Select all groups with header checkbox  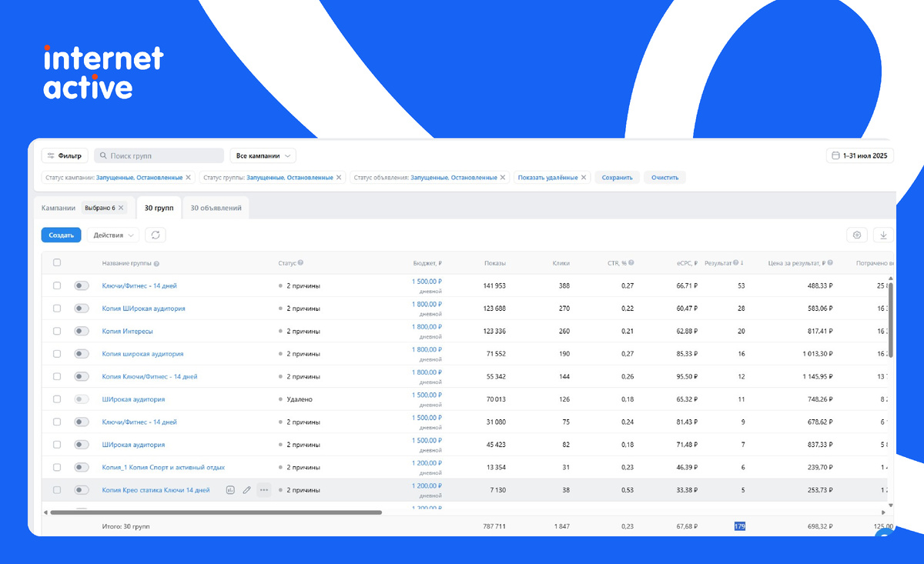pyautogui.click(x=57, y=263)
